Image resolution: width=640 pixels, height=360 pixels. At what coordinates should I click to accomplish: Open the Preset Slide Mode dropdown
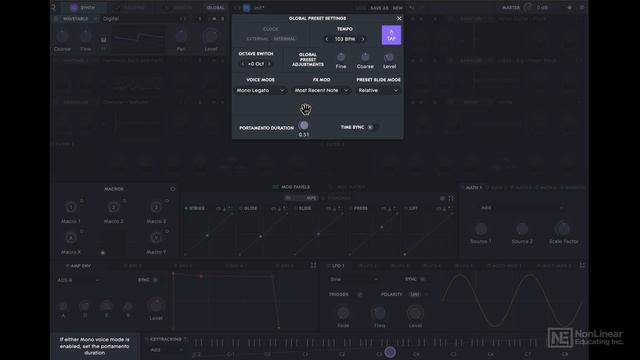tap(378, 90)
